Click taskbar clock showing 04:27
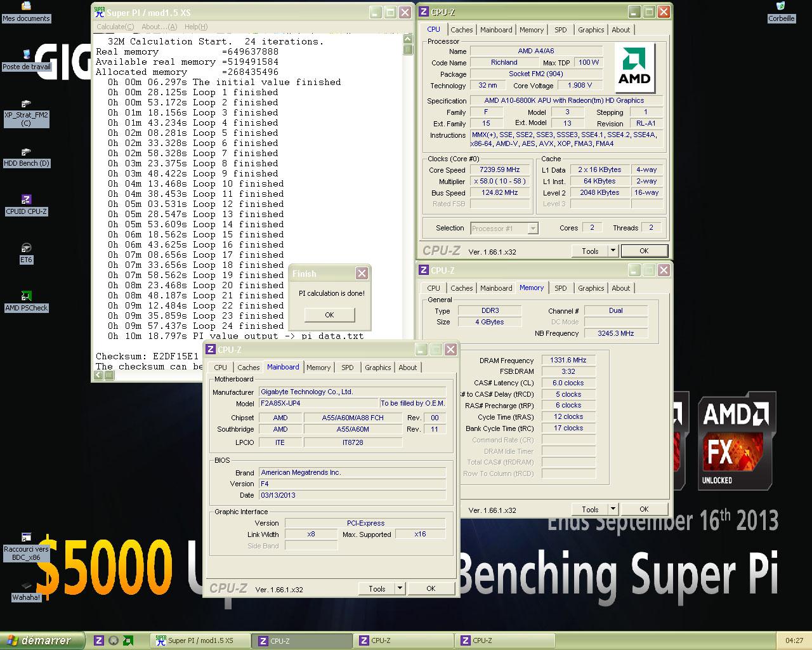This screenshot has width=812, height=650. click(x=794, y=640)
